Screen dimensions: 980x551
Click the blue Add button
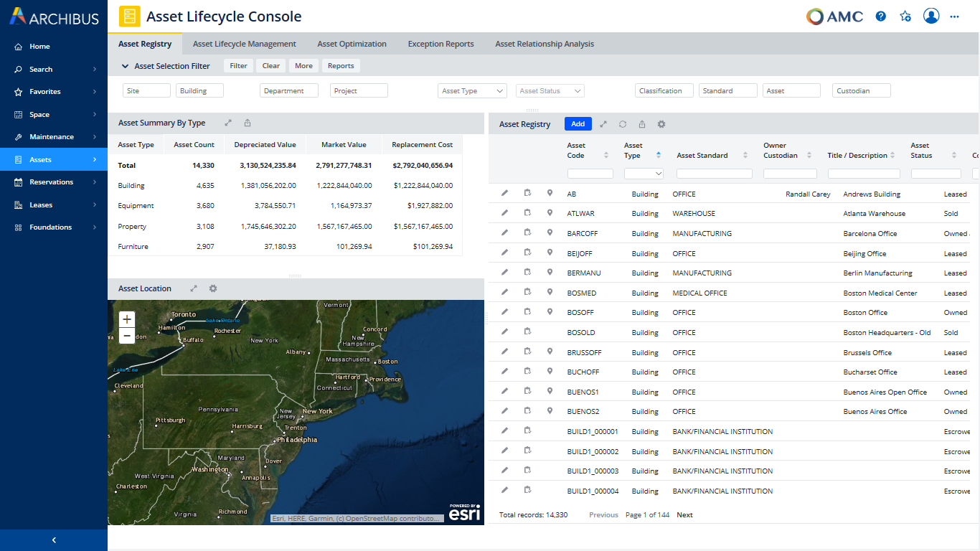[x=578, y=124]
